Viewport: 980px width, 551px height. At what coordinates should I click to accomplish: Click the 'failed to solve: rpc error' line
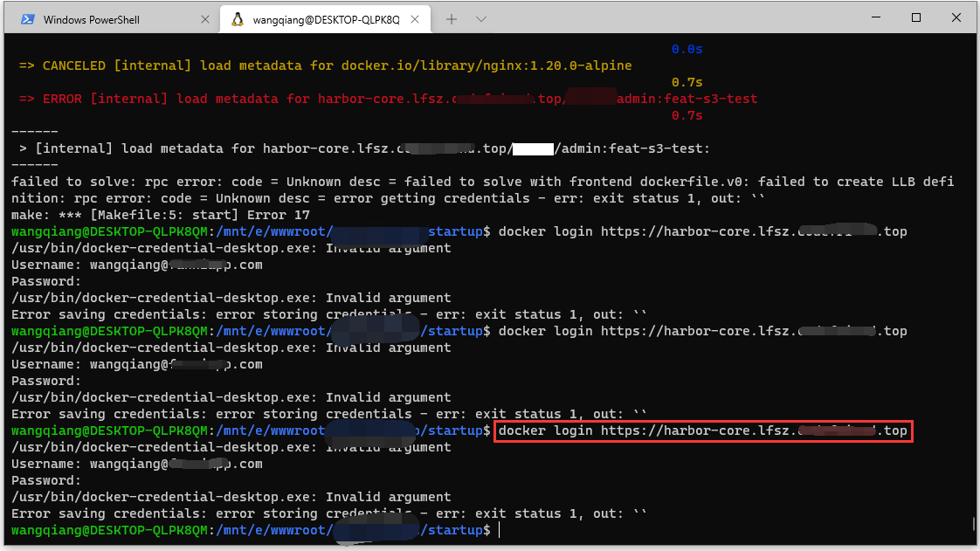coord(480,182)
